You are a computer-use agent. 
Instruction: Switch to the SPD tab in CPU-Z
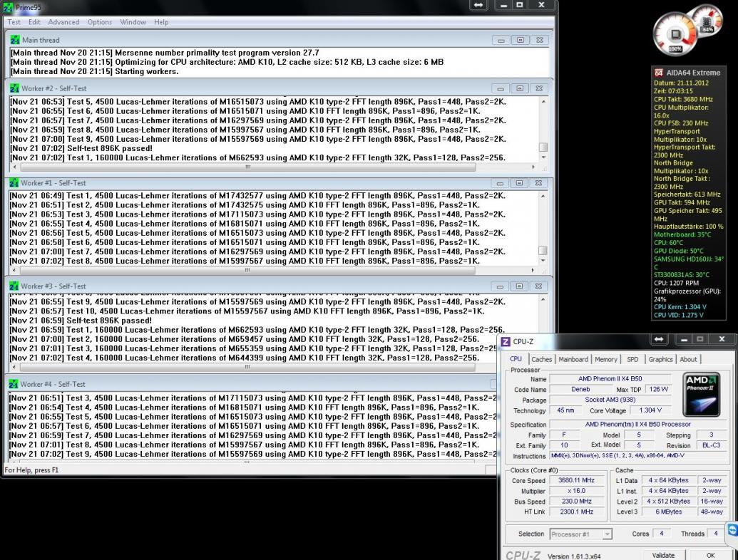632,359
